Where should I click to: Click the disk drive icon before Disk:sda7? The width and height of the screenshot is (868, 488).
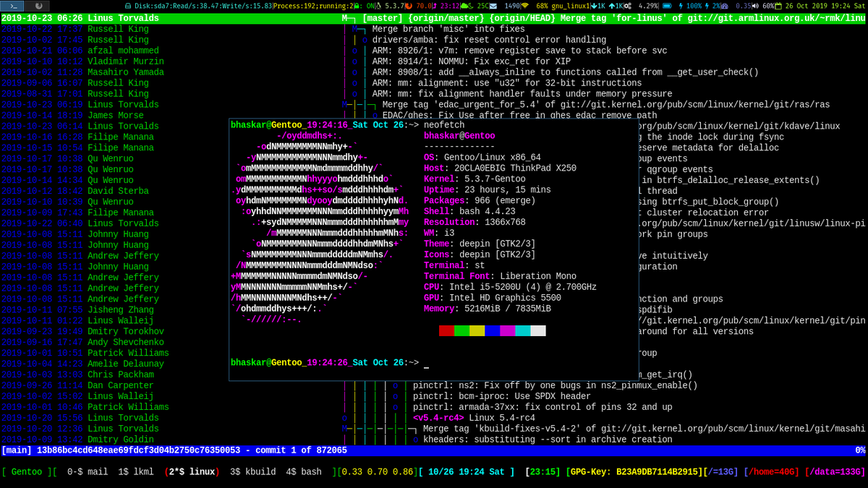click(128, 6)
